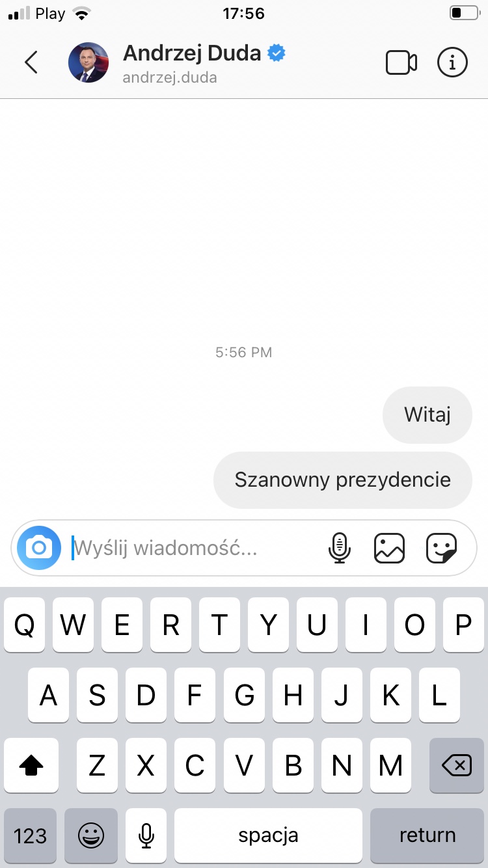Tap the Szanowny prezydencie message bubble
This screenshot has height=868, width=488.
pyautogui.click(x=342, y=480)
